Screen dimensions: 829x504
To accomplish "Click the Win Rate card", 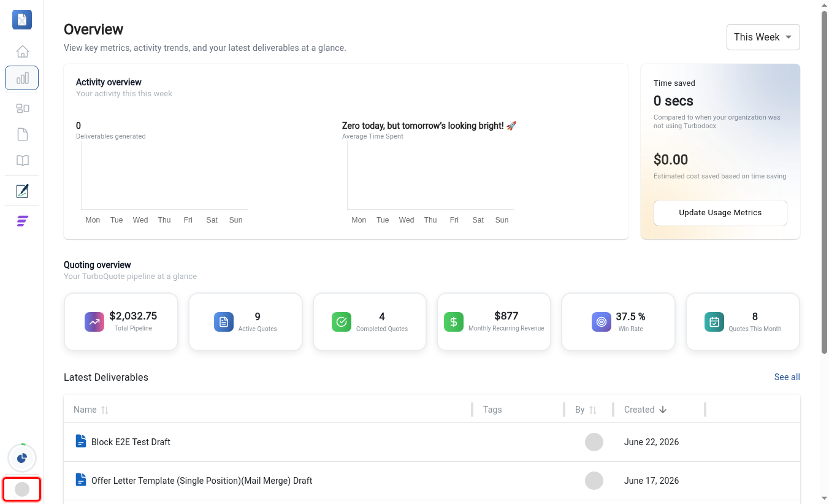I will 618,322.
